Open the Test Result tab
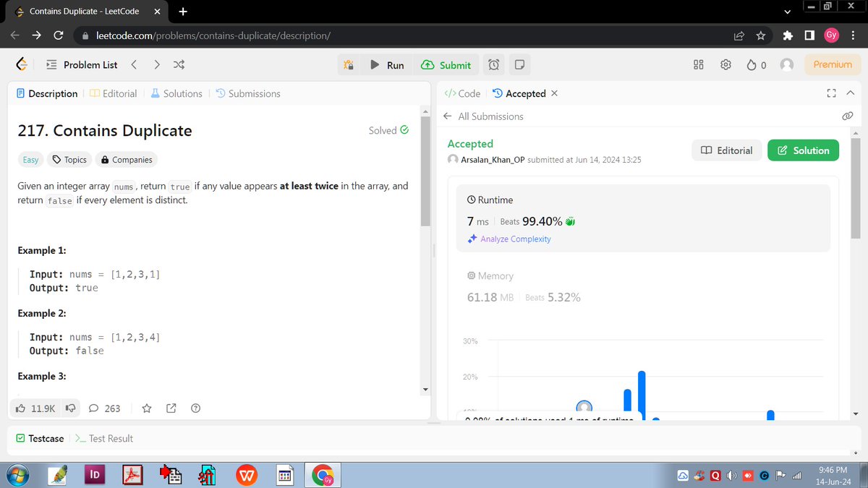This screenshot has height=488, width=868. 104,438
